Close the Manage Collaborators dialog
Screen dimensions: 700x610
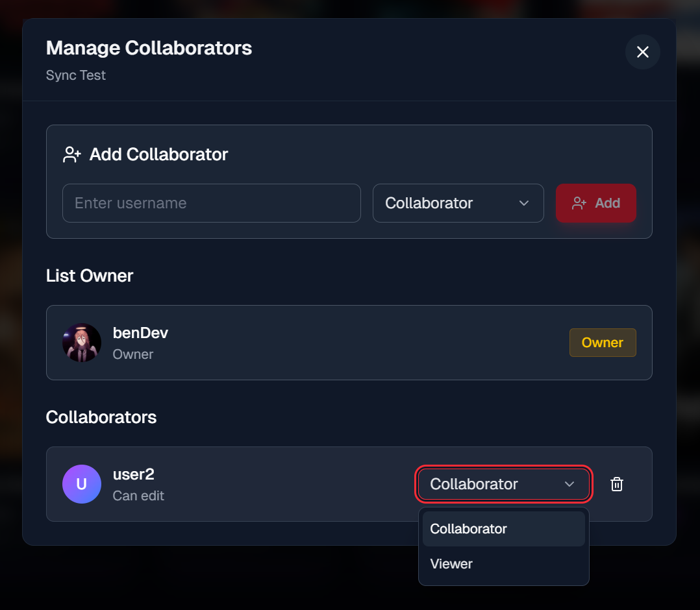pyautogui.click(x=643, y=52)
